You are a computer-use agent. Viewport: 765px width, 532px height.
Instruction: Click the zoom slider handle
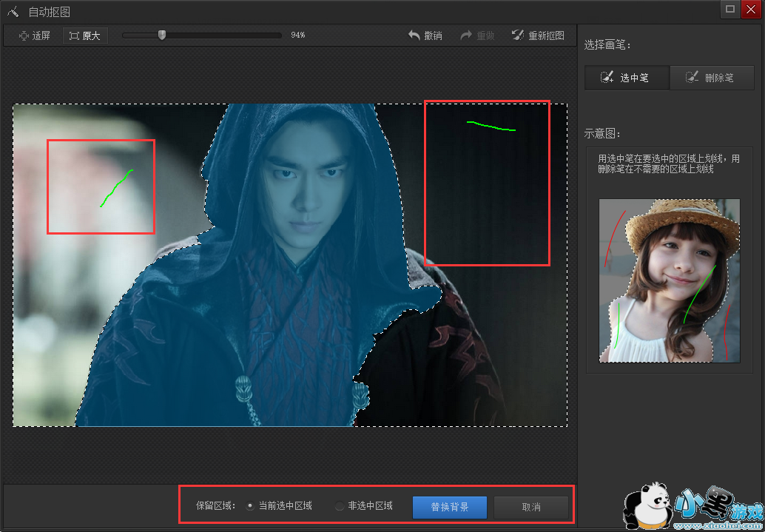click(162, 35)
